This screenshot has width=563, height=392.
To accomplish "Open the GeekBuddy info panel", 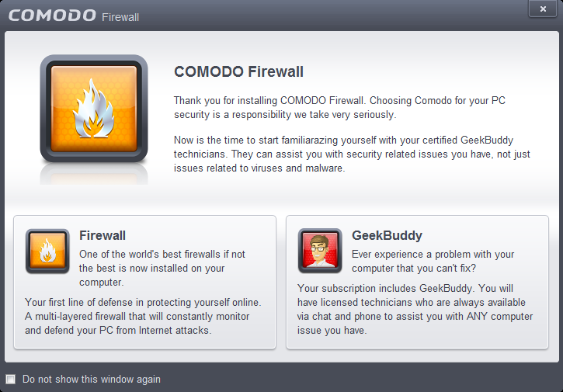I will (417, 282).
